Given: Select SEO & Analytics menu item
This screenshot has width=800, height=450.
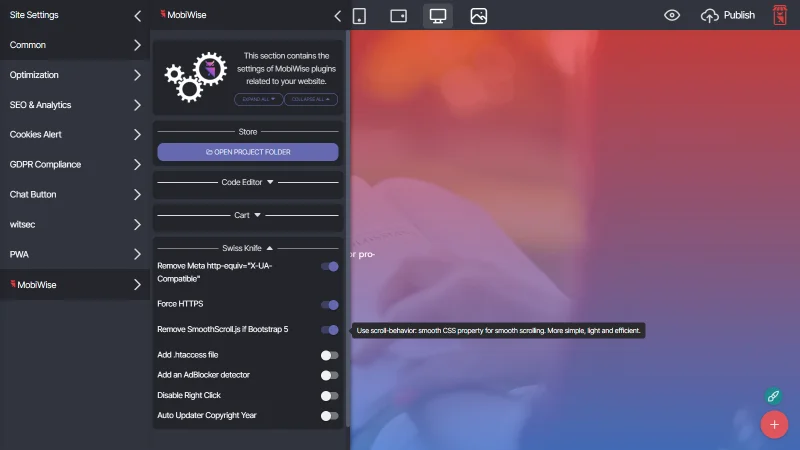Looking at the screenshot, I should (75, 105).
